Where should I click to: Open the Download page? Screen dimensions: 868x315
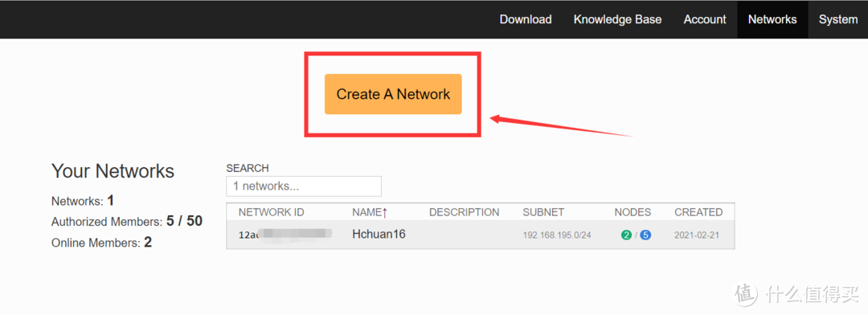click(x=526, y=19)
